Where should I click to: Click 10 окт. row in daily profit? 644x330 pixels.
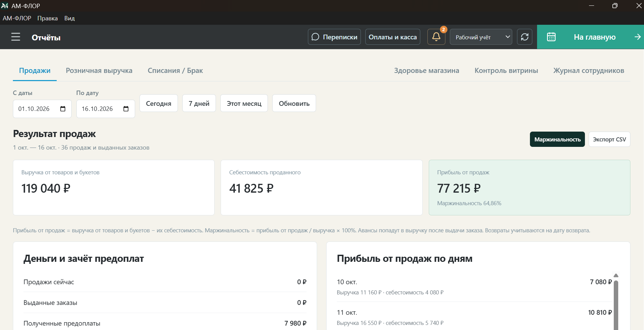click(x=474, y=287)
